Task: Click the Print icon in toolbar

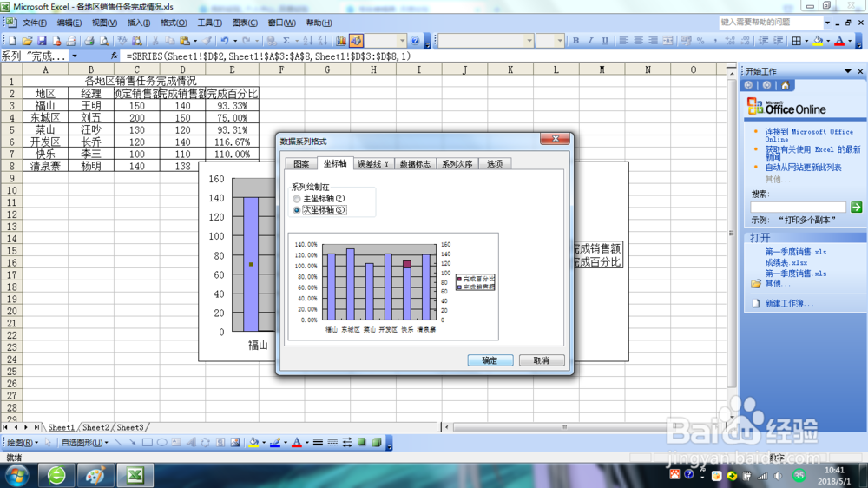Action: 89,41
